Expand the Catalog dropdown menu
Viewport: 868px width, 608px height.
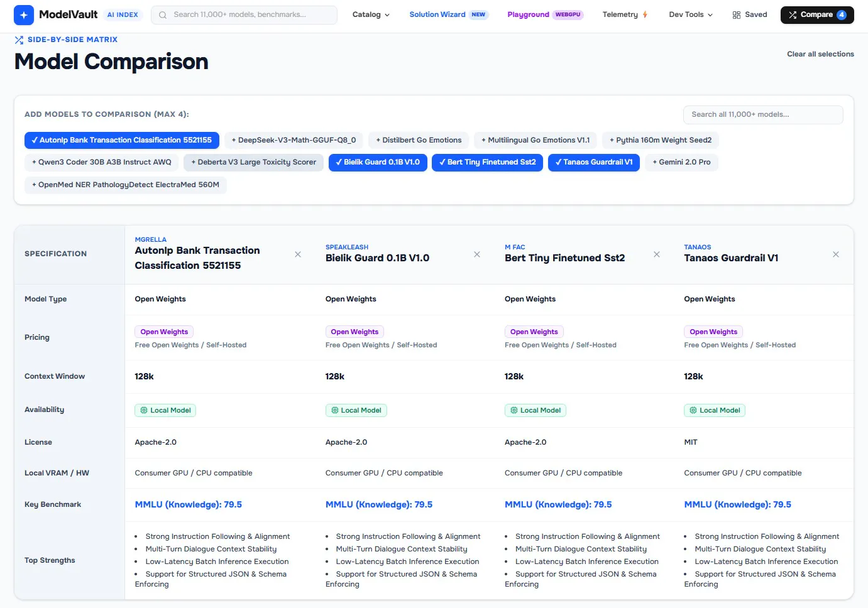click(371, 14)
